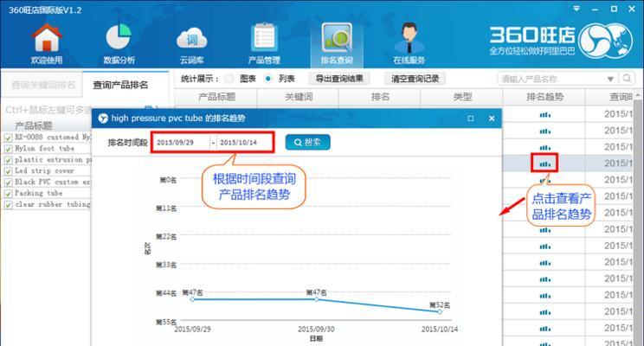Open the title bar dropdown menu icon
The image size is (644, 346).
(x=576, y=9)
